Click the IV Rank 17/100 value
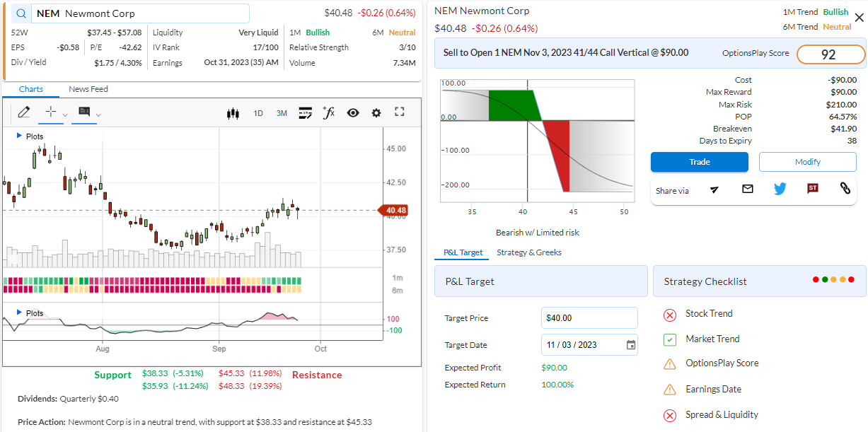868x432 pixels. pyautogui.click(x=266, y=47)
